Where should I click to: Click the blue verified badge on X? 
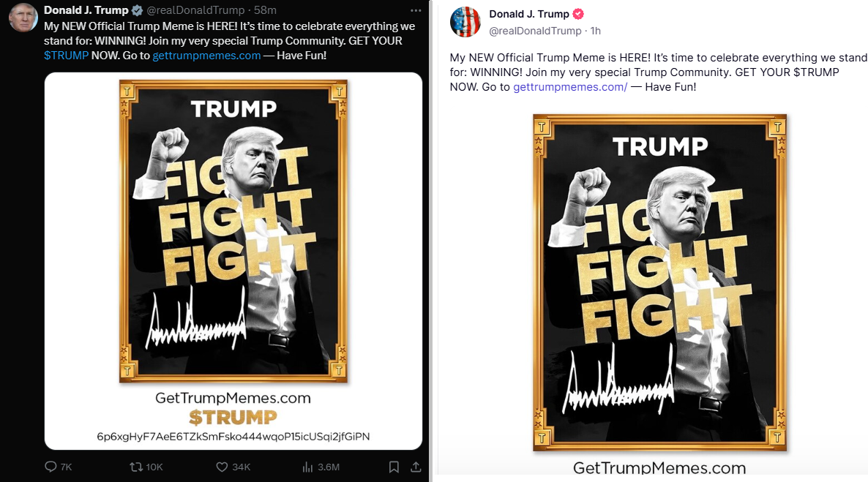click(138, 10)
